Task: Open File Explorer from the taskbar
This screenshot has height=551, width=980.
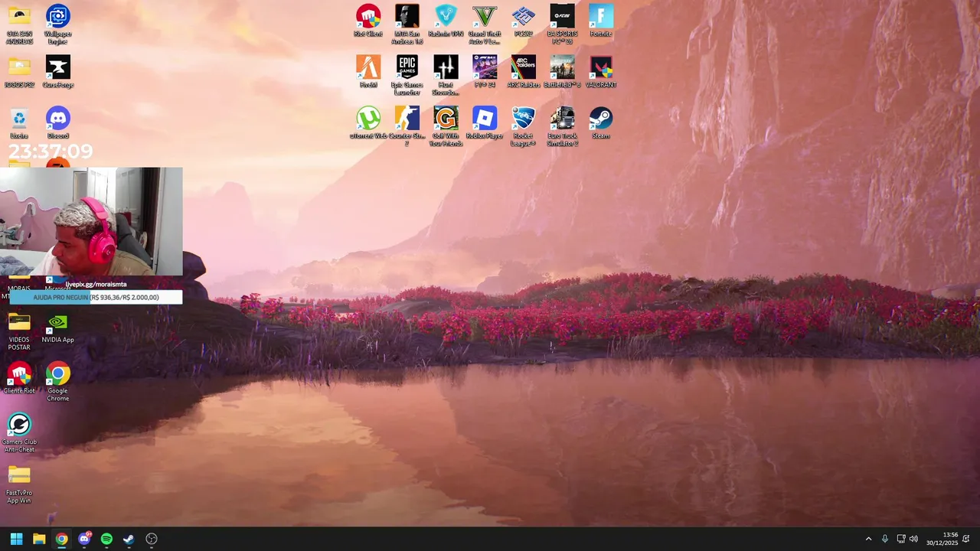Action: tap(39, 539)
